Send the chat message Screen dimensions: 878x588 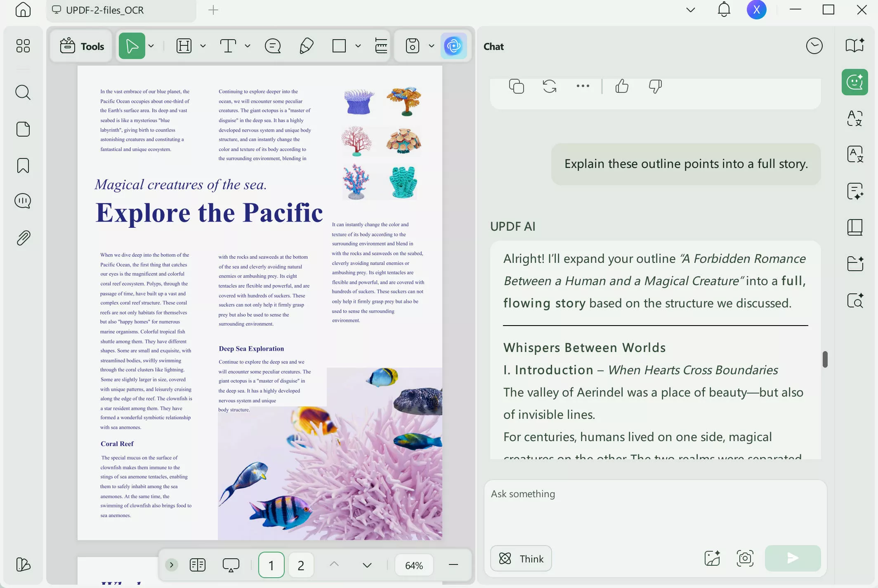792,558
